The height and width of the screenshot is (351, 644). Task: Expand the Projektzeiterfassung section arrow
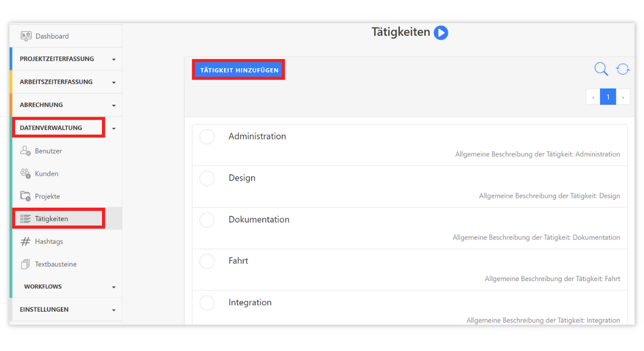pyautogui.click(x=114, y=60)
